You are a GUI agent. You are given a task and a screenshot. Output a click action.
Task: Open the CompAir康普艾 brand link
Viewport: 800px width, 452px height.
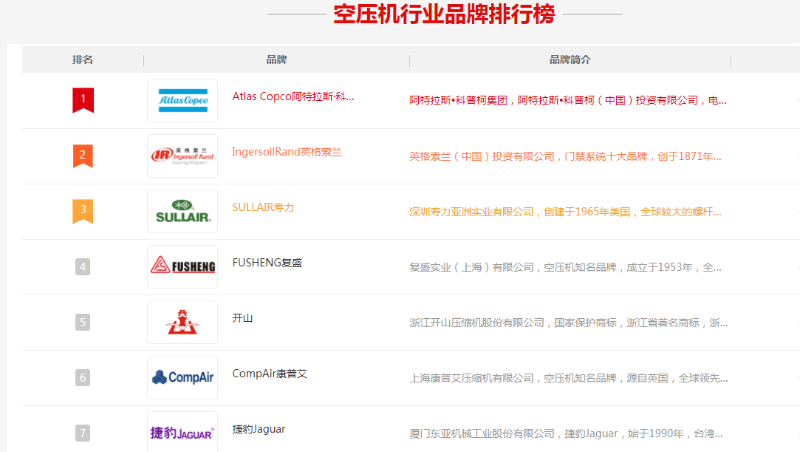coord(269,374)
